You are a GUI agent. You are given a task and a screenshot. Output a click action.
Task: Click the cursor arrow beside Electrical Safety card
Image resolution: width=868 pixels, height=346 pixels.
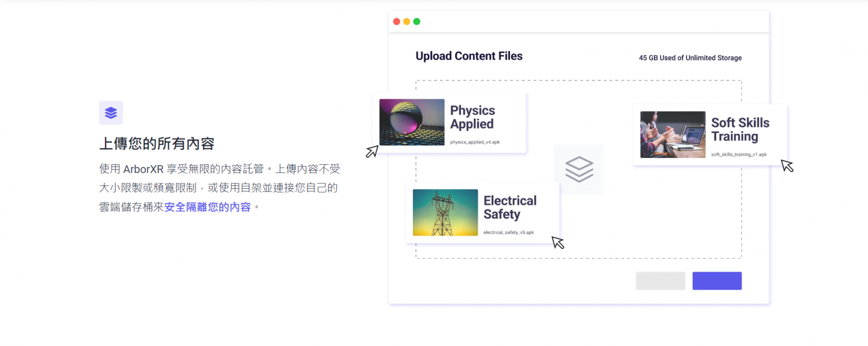(x=558, y=242)
